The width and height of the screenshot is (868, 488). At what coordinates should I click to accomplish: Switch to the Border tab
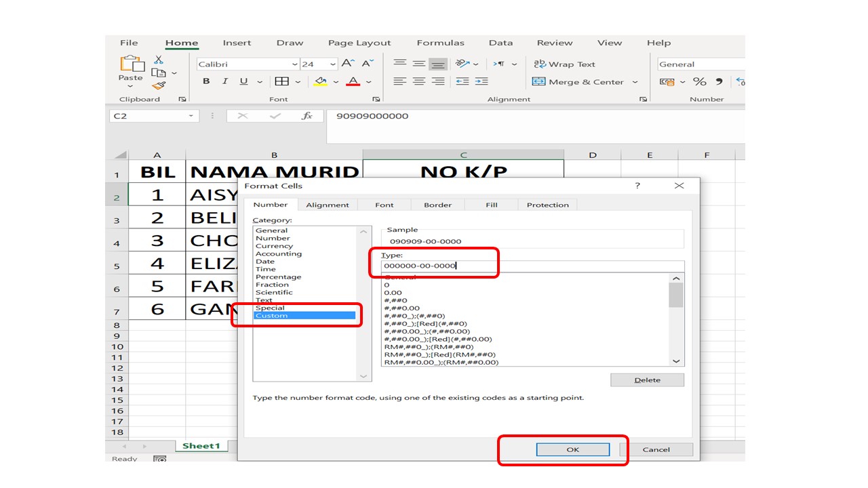[437, 205]
